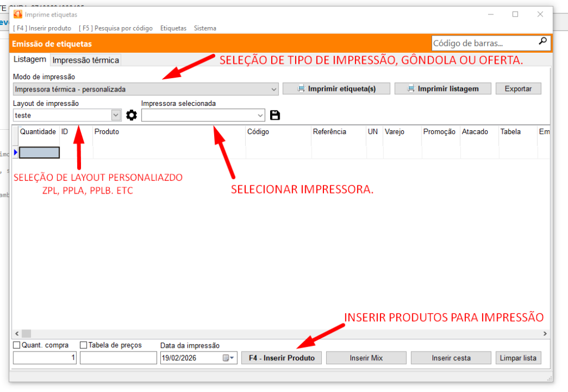This screenshot has width=568, height=392.
Task: Open the Layout de impressão dropdown
Action: (x=116, y=115)
